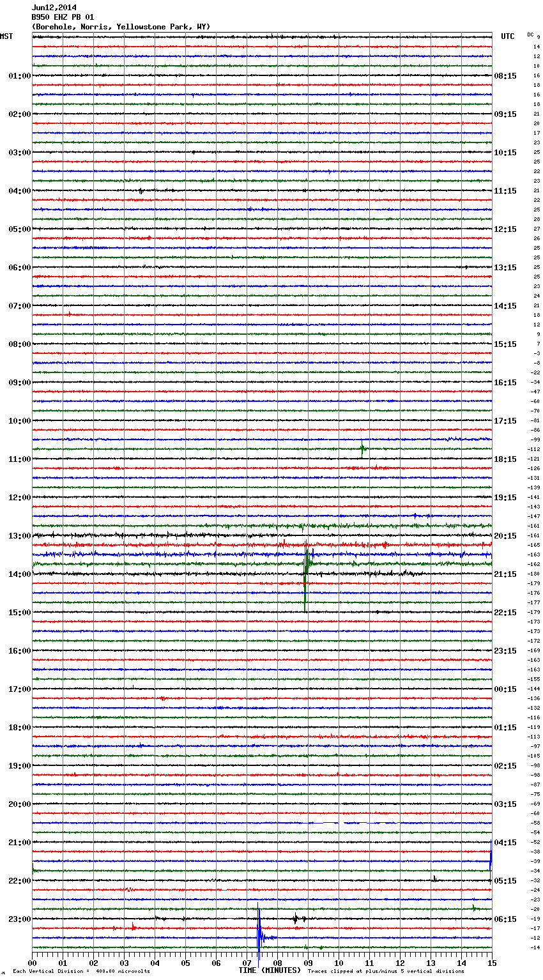The width and height of the screenshot is (543, 980).
Task: Click the 01:15 UTC time label
Action: (505, 728)
